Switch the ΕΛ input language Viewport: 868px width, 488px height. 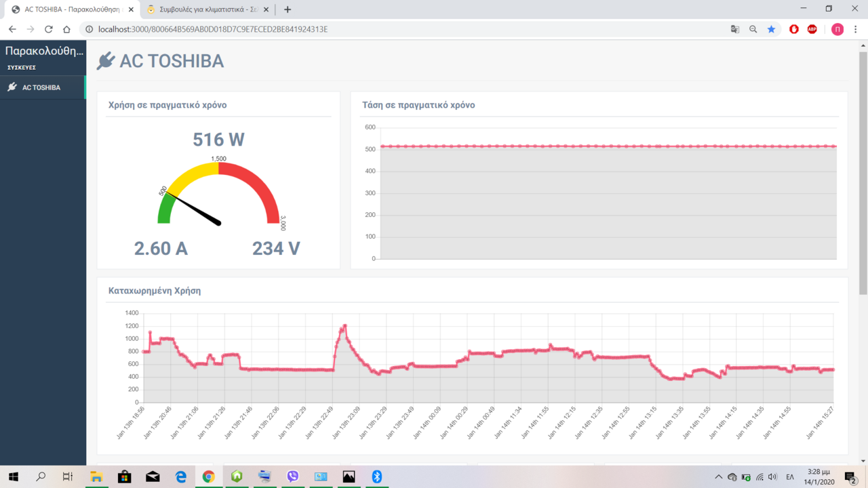point(790,477)
